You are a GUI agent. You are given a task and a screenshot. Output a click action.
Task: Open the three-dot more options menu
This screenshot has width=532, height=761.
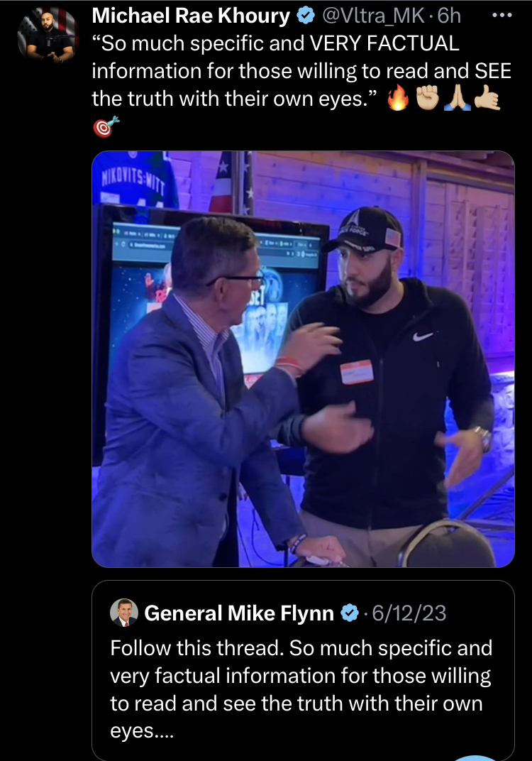tap(501, 16)
